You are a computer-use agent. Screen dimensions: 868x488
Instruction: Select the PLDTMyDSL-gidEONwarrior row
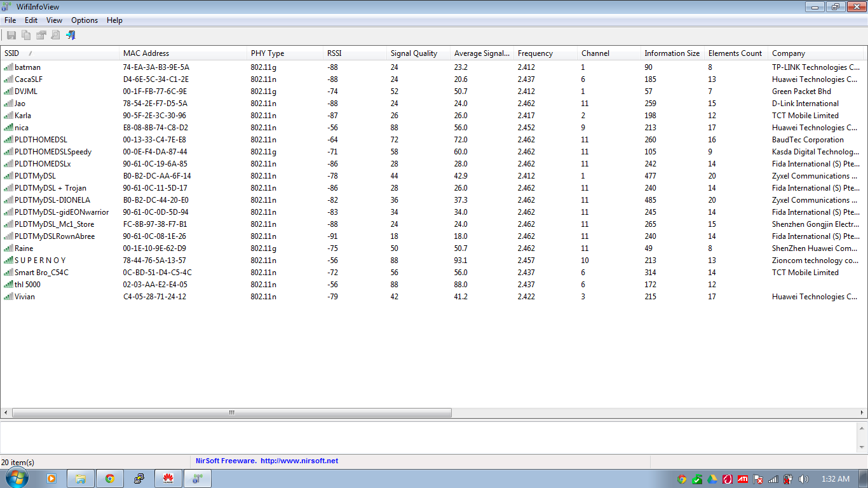pos(433,212)
